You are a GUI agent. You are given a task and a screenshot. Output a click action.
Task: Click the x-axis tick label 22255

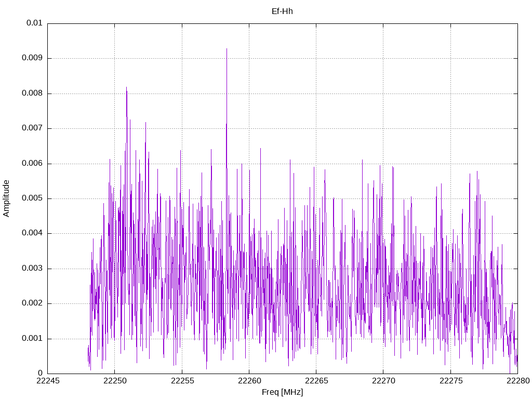[x=182, y=381]
